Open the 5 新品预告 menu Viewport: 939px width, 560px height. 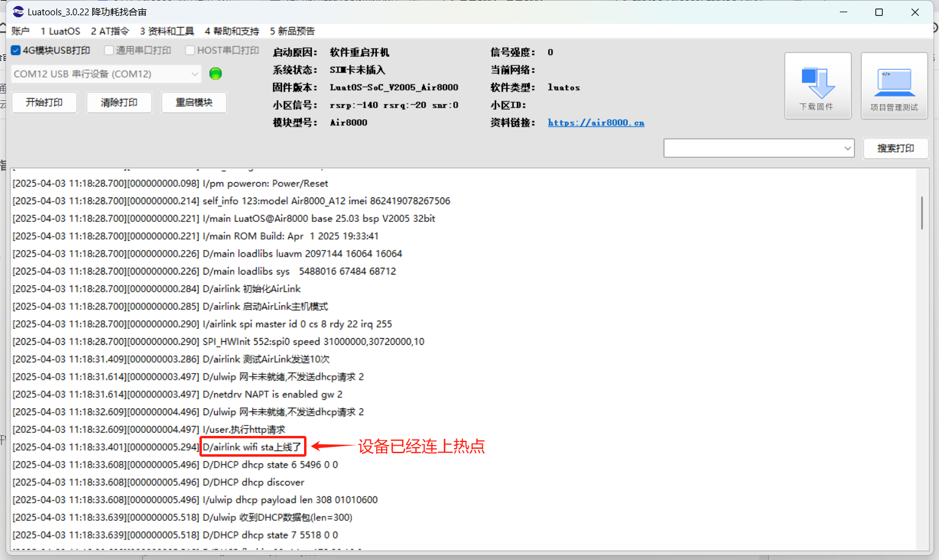click(x=292, y=31)
